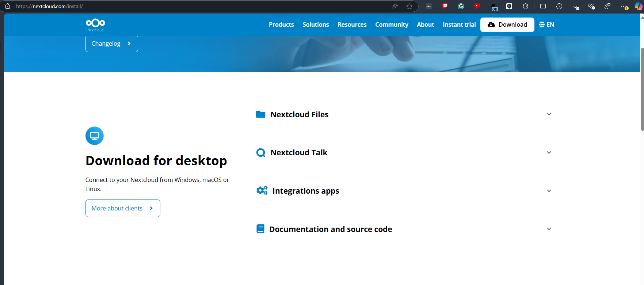Open the Solutions menu

point(316,24)
